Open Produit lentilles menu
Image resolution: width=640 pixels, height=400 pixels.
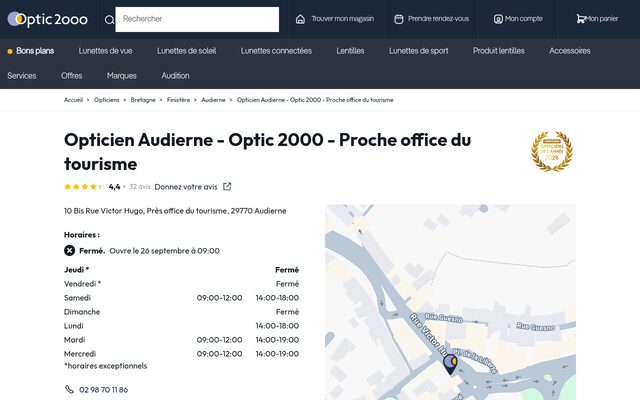pos(498,51)
